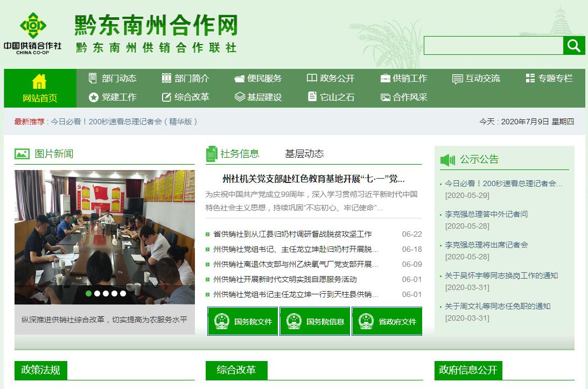Click the magnifier search button
588x389 pixels.
pos(574,46)
